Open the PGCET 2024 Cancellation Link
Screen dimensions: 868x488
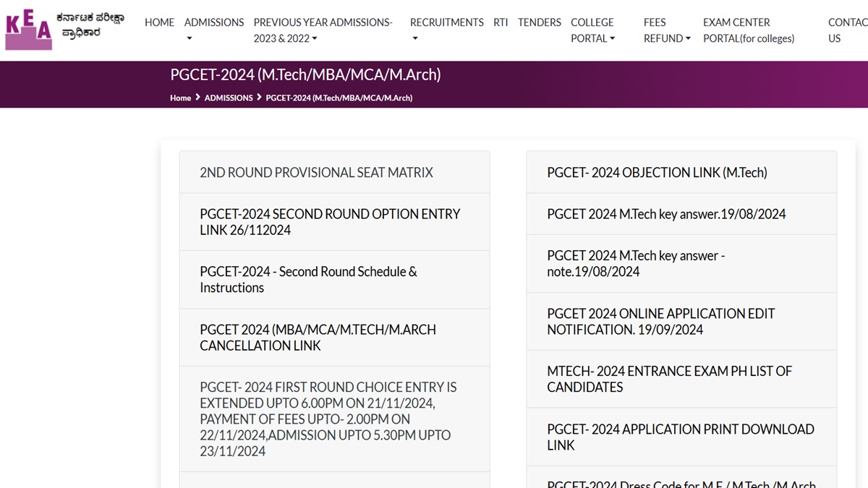pos(318,338)
